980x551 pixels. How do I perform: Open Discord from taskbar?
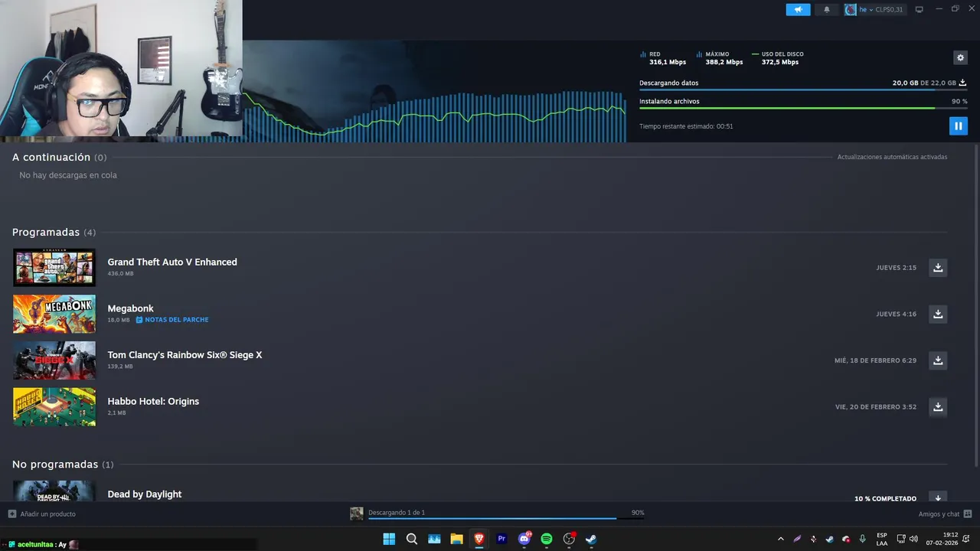click(x=524, y=539)
